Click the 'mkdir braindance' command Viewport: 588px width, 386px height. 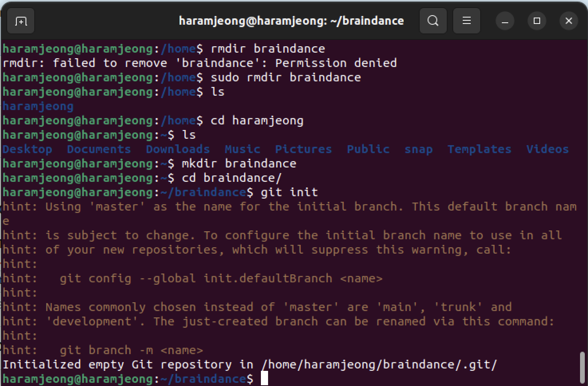[x=239, y=163]
